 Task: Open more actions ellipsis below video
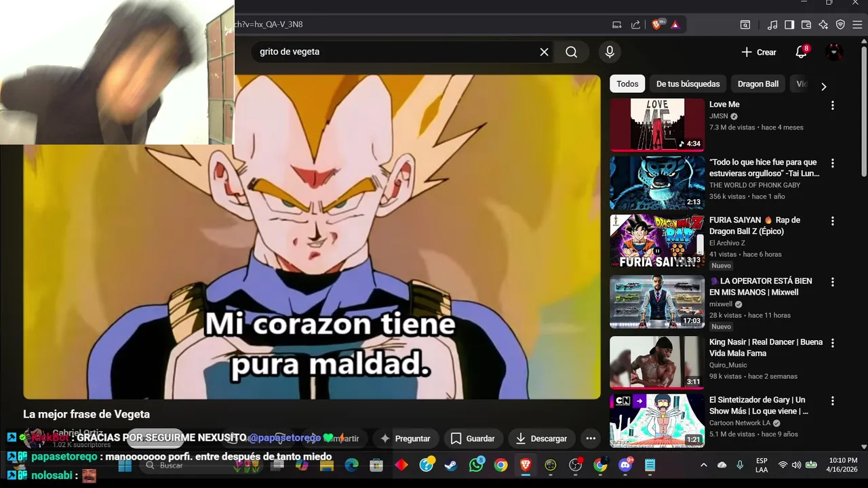point(591,439)
